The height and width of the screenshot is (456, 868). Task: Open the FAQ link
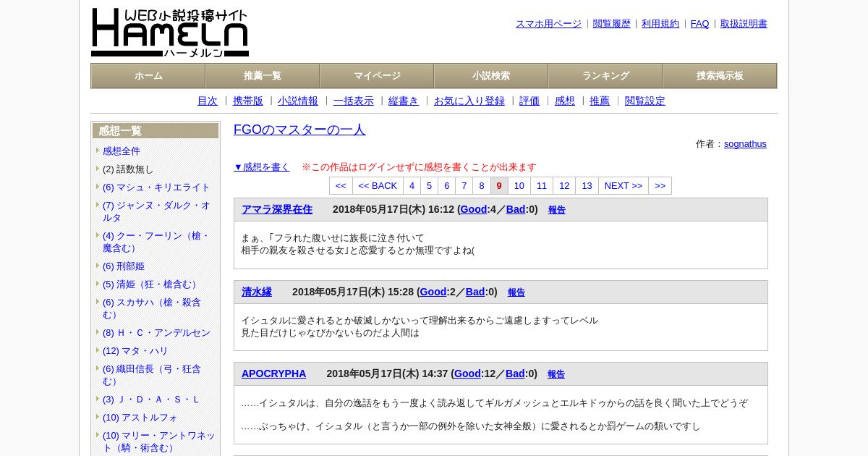pos(700,24)
